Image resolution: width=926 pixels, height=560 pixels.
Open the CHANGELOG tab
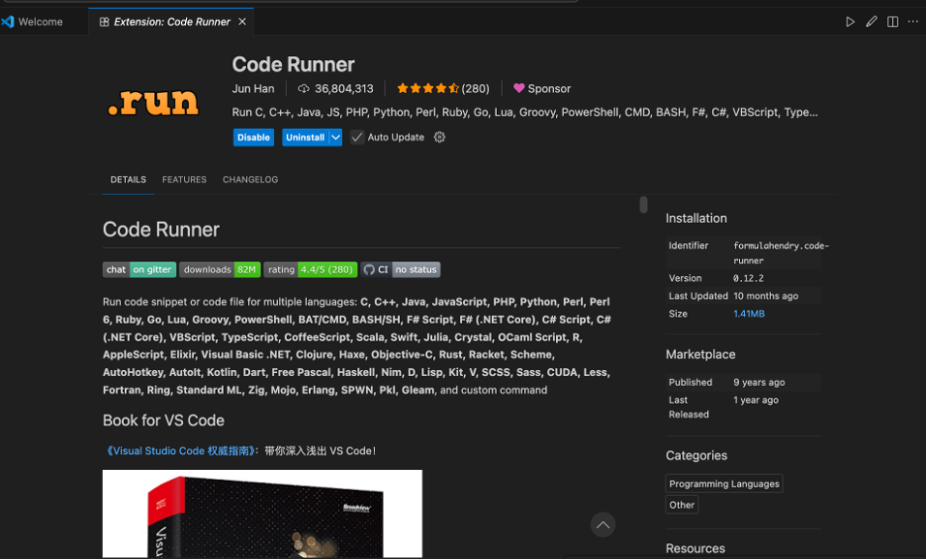tap(250, 180)
